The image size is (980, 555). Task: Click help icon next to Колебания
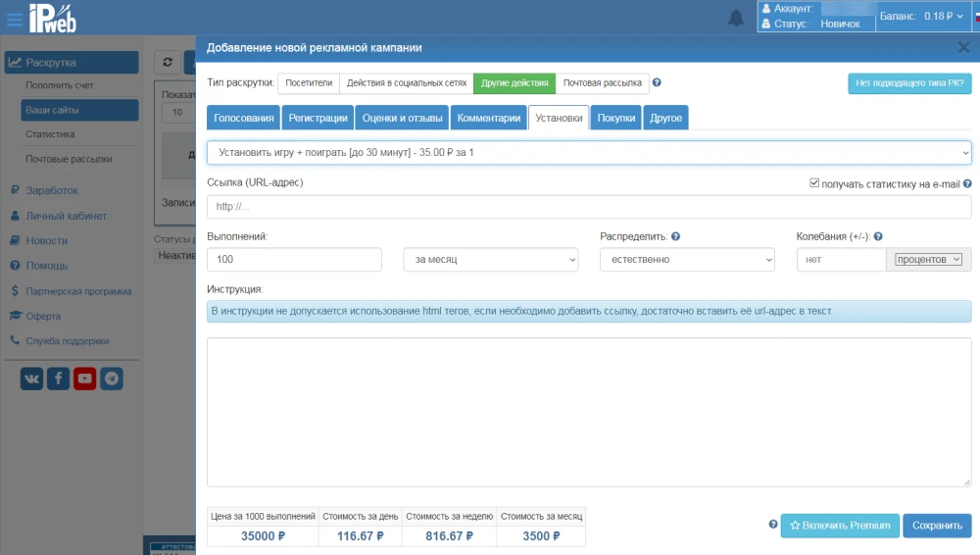[x=878, y=236]
